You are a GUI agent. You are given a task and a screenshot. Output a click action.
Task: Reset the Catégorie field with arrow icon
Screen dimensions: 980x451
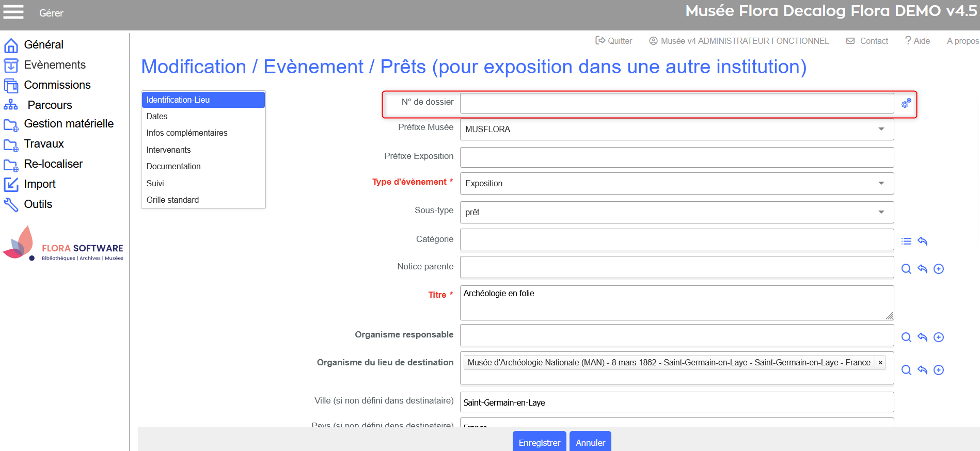click(x=922, y=241)
